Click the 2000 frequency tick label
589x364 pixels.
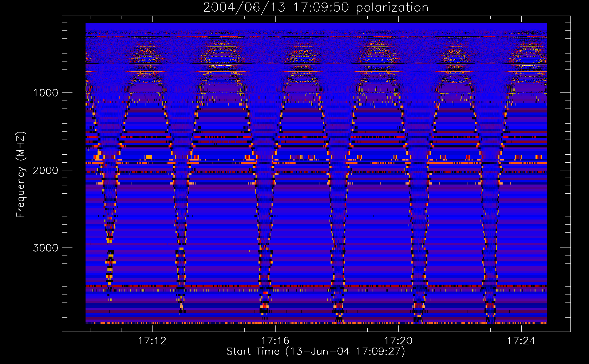(46, 170)
